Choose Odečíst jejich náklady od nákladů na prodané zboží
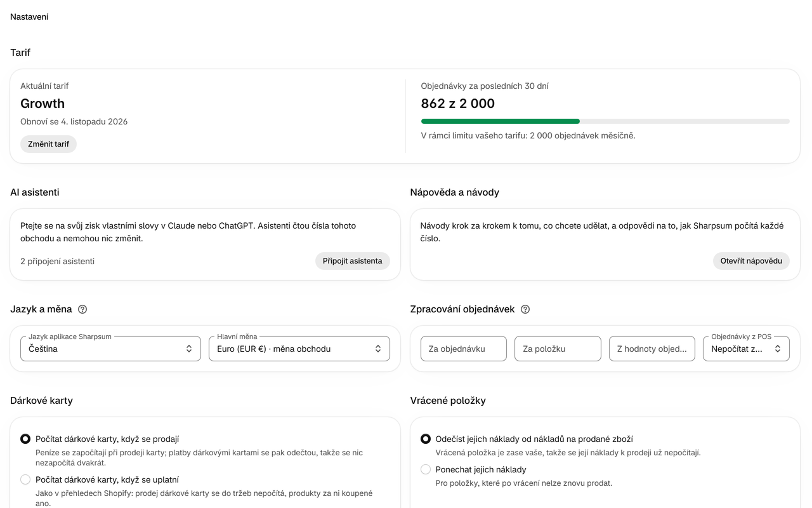 click(x=426, y=439)
